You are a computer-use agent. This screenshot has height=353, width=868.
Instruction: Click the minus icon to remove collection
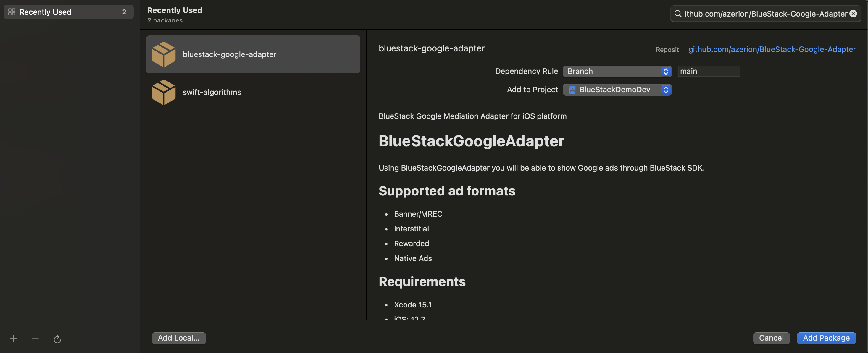[35, 339]
